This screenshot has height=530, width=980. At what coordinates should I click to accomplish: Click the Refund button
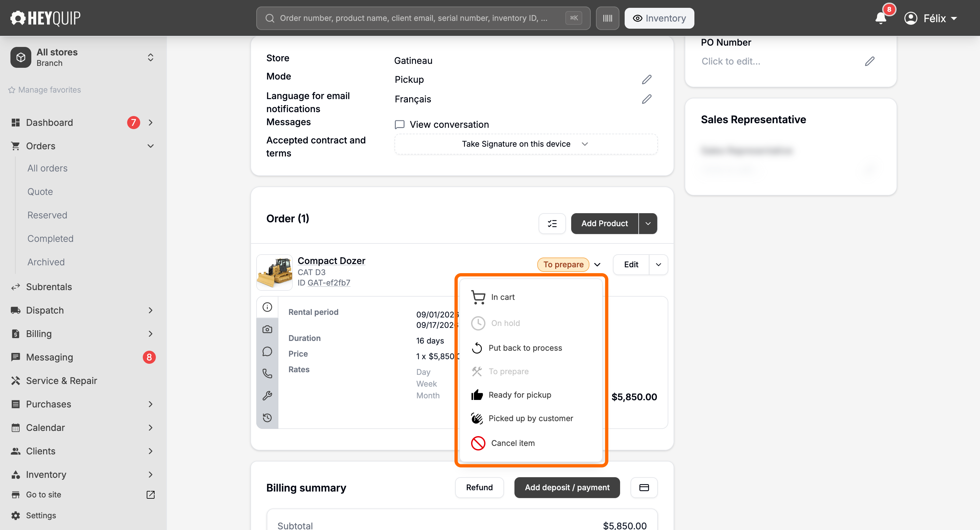(479, 488)
